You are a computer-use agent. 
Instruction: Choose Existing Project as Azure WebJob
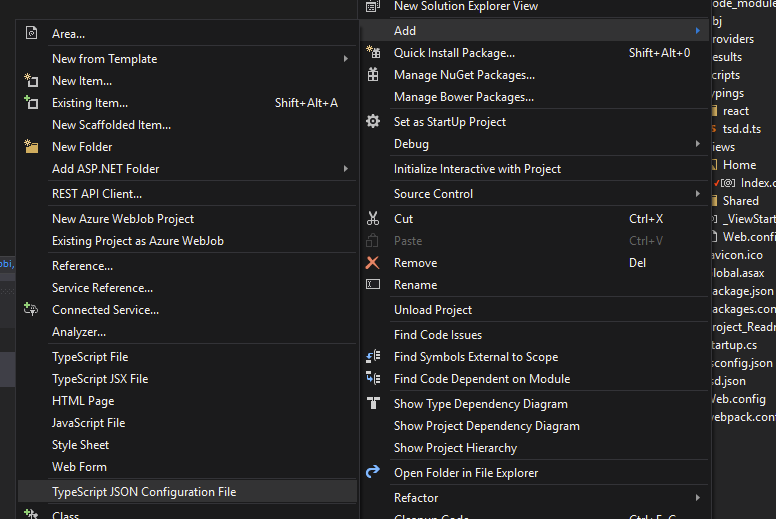(187, 240)
